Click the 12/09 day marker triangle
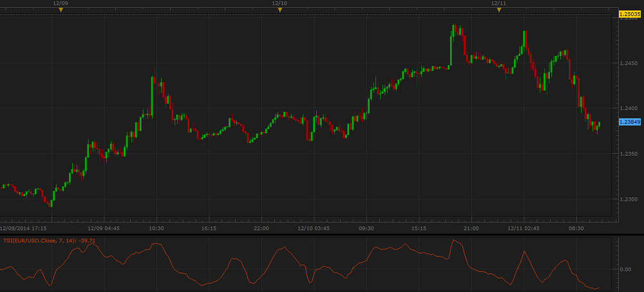This screenshot has height=292, width=644. (x=61, y=10)
